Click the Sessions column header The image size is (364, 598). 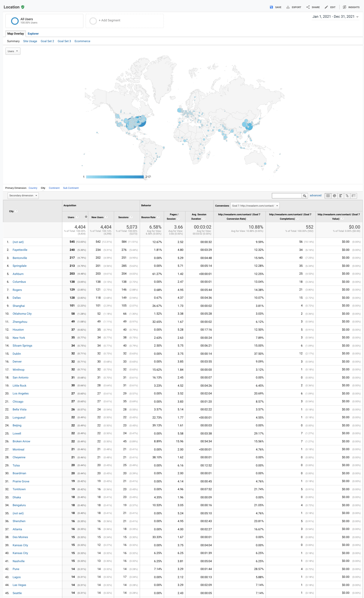tap(127, 217)
